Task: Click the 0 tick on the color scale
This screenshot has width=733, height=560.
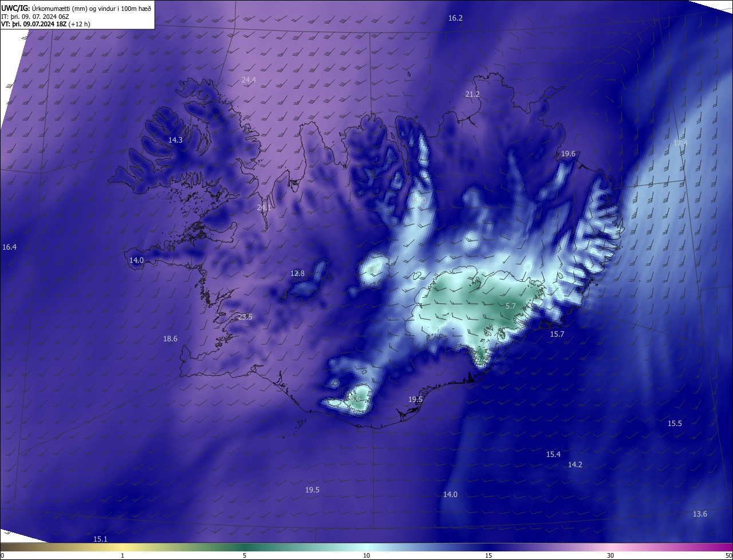Action: coord(2,555)
